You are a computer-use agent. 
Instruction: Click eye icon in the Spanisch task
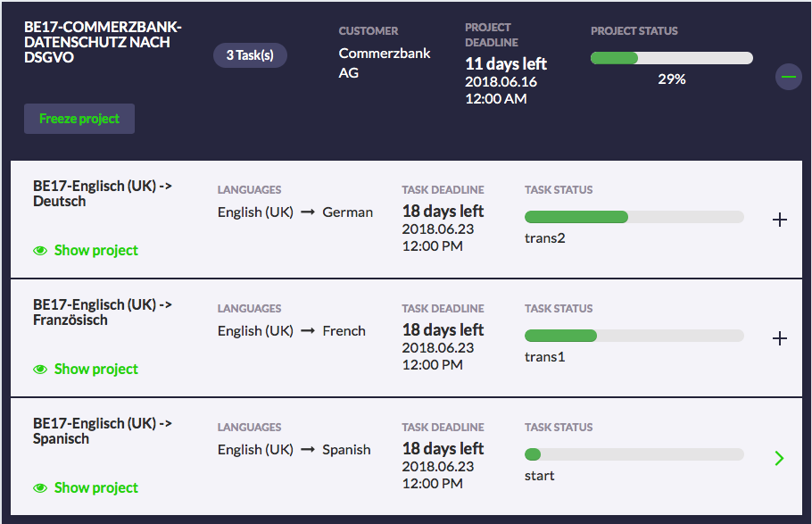click(40, 488)
